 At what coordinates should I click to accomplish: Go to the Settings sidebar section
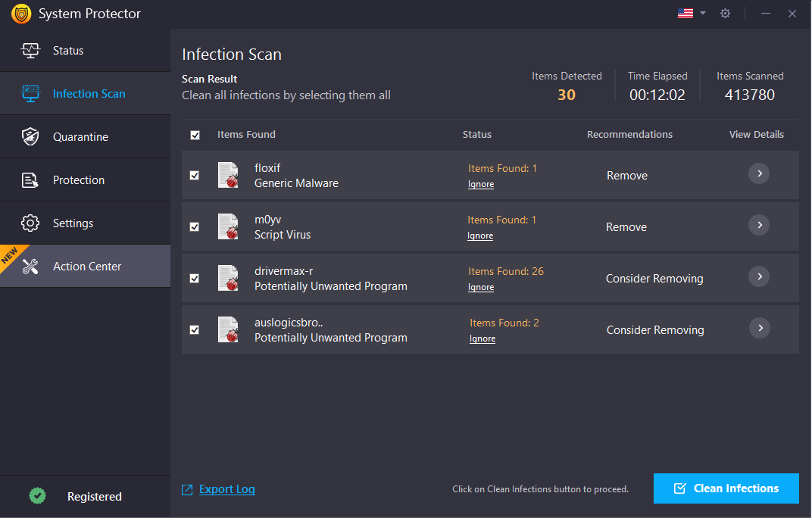click(73, 223)
